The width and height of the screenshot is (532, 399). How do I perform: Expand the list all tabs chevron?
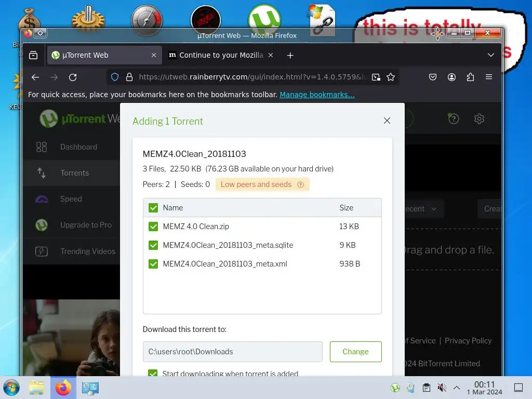[490, 55]
